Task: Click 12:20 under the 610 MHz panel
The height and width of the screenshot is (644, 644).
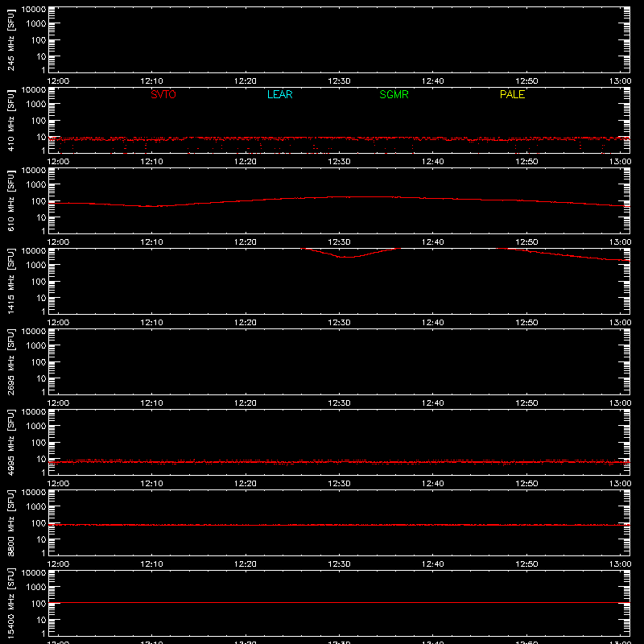Action: coord(246,242)
